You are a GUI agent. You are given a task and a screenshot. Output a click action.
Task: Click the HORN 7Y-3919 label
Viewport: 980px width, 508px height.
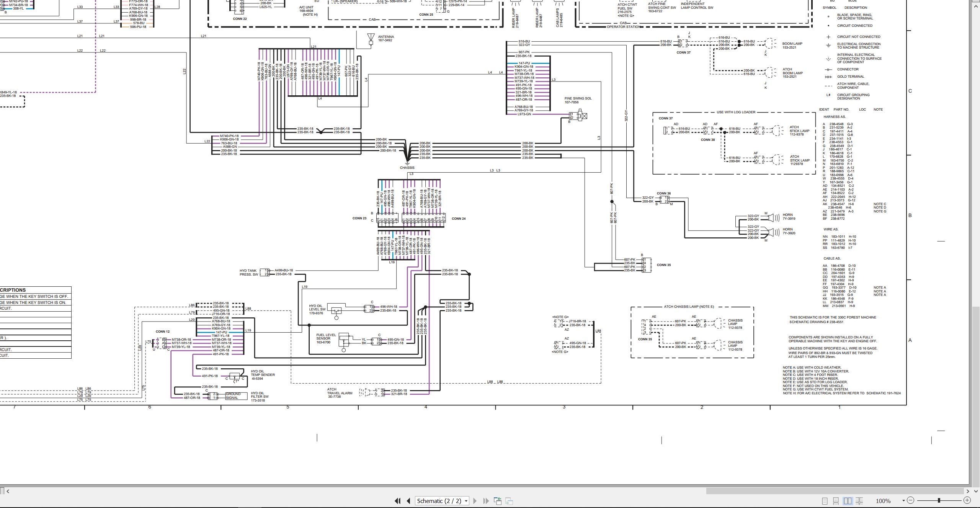click(789, 217)
